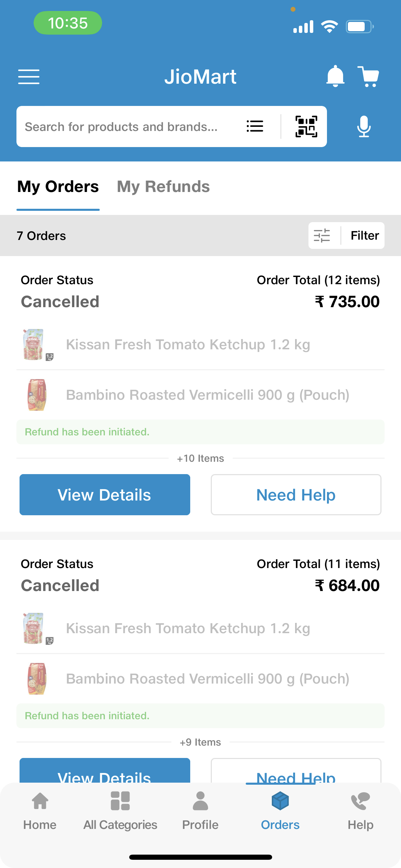401x868 pixels.
Task: Open the order Filter options
Action: click(346, 236)
